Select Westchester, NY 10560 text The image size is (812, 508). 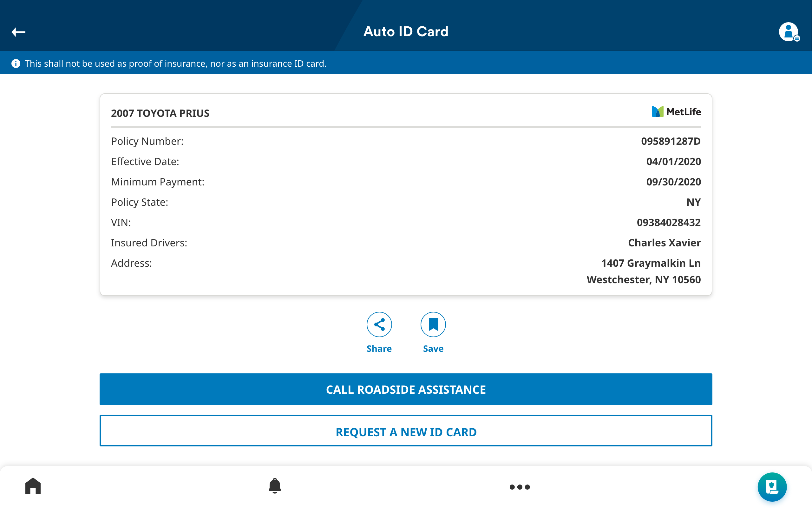[644, 279]
